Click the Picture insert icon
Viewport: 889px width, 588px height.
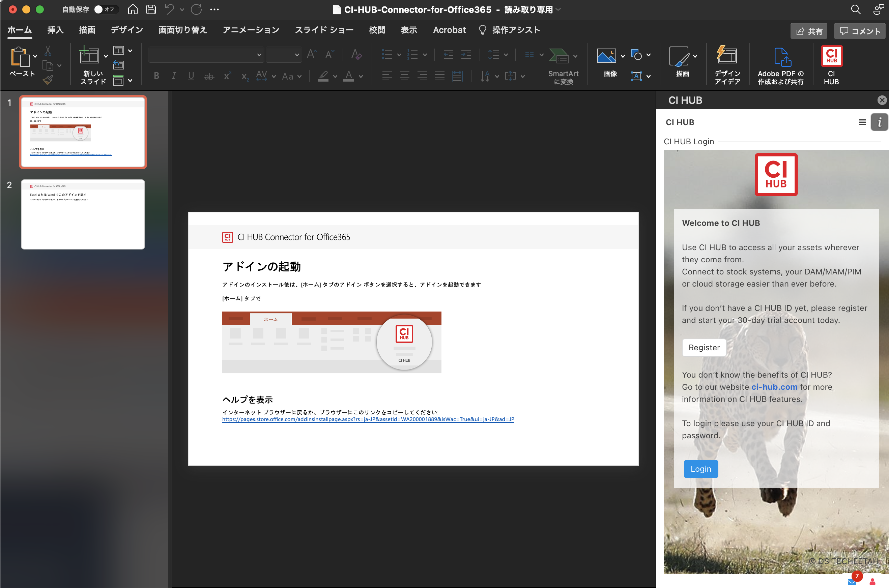pos(606,56)
